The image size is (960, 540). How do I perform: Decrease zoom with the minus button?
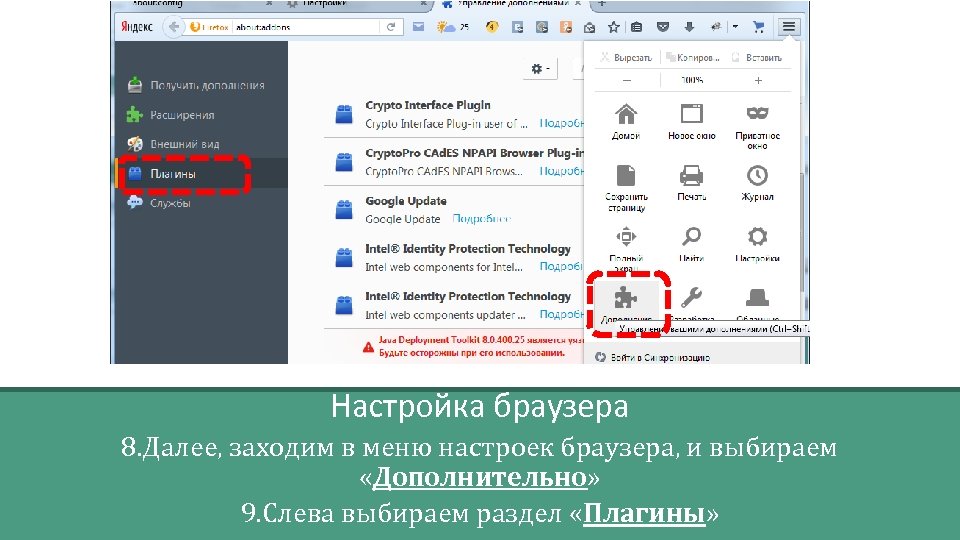(x=626, y=80)
